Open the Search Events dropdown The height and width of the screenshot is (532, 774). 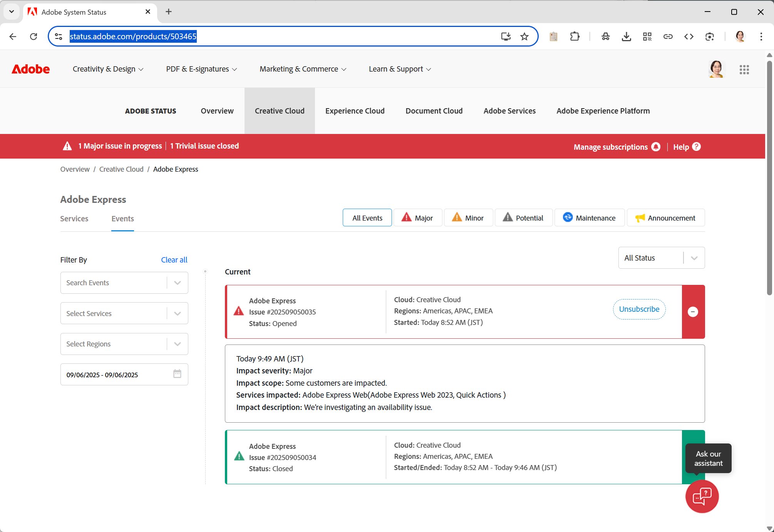click(x=124, y=283)
